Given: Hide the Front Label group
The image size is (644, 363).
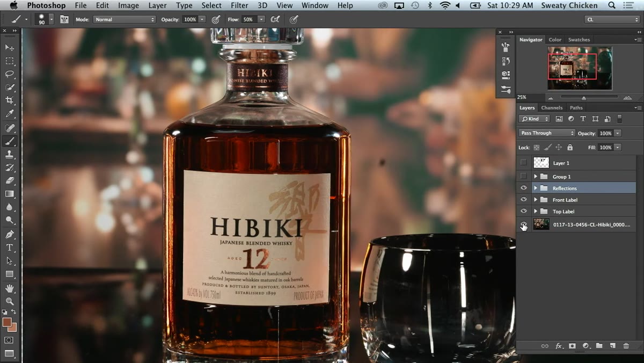Looking at the screenshot, I should pos(524,200).
